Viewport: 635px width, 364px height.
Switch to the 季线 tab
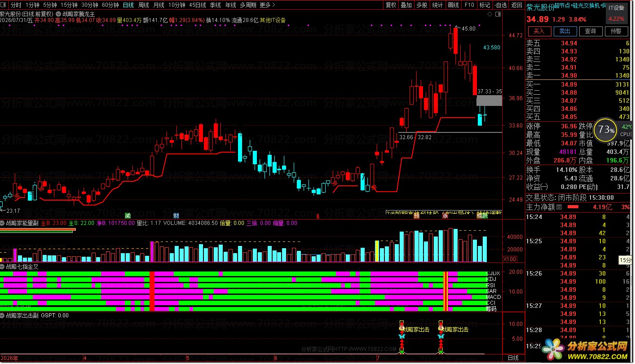216,5
